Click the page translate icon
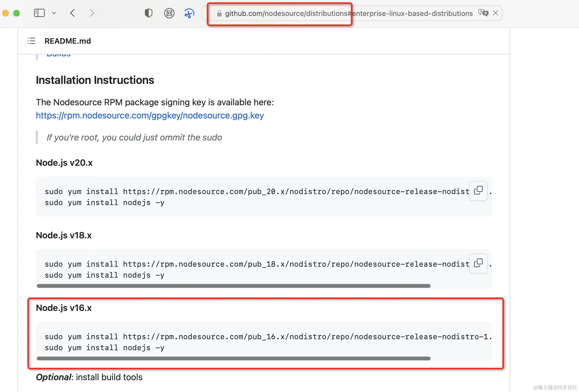579x392 pixels. pos(483,13)
